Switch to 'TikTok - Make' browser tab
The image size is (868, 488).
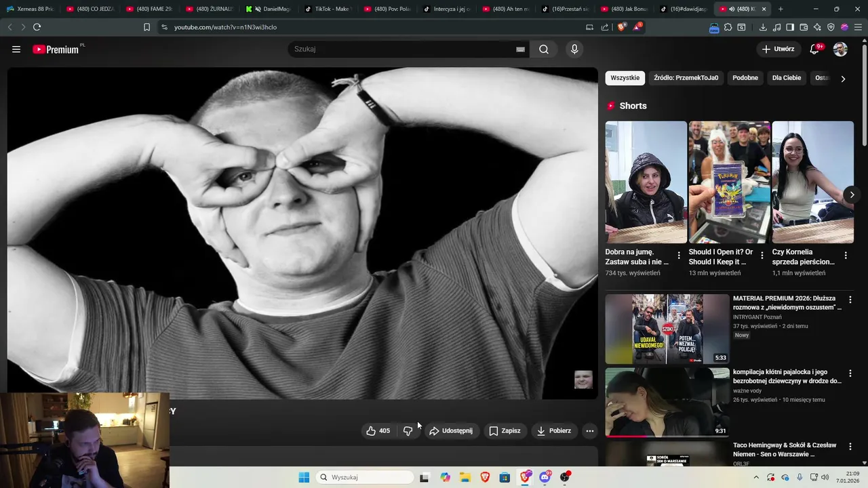point(328,9)
